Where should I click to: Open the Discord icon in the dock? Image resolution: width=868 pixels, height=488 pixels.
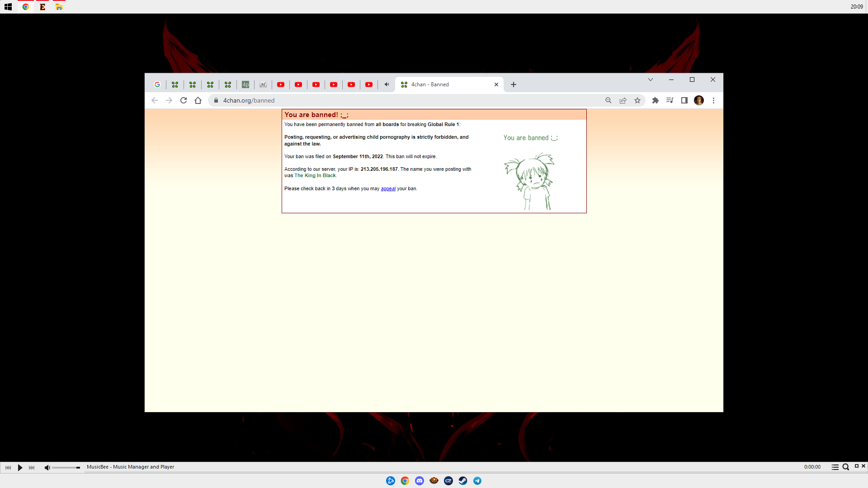[x=420, y=481]
